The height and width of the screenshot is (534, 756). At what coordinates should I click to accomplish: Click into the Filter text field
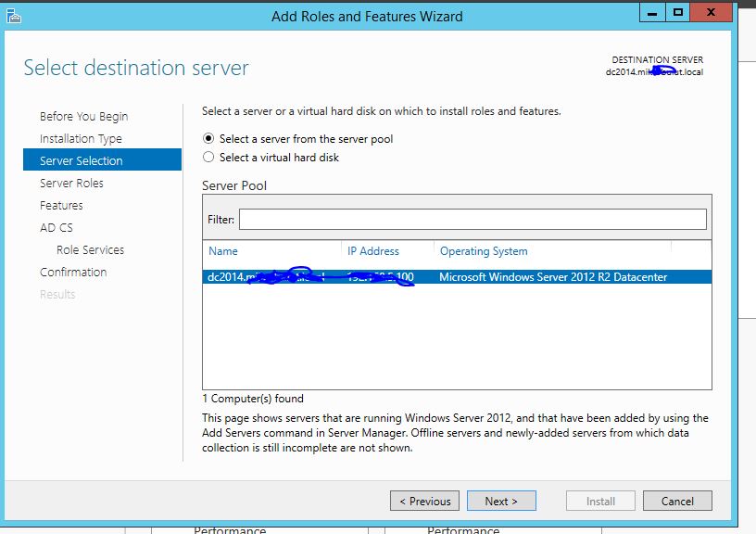(x=472, y=220)
